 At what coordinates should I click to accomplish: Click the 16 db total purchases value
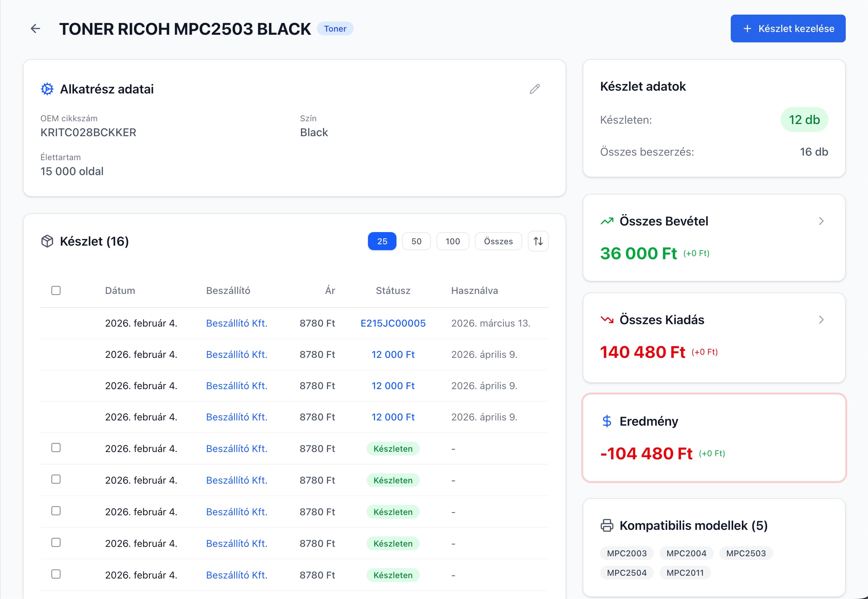tap(814, 152)
